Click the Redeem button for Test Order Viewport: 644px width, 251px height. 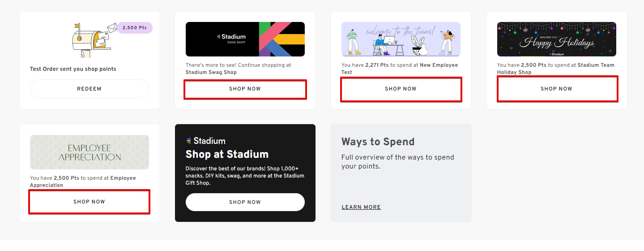coord(89,89)
